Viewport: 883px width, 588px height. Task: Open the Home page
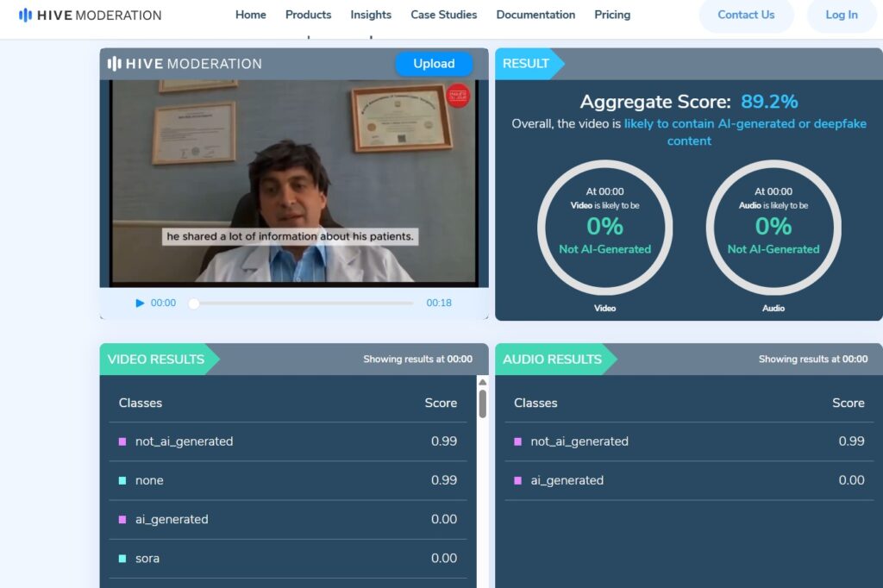point(251,15)
